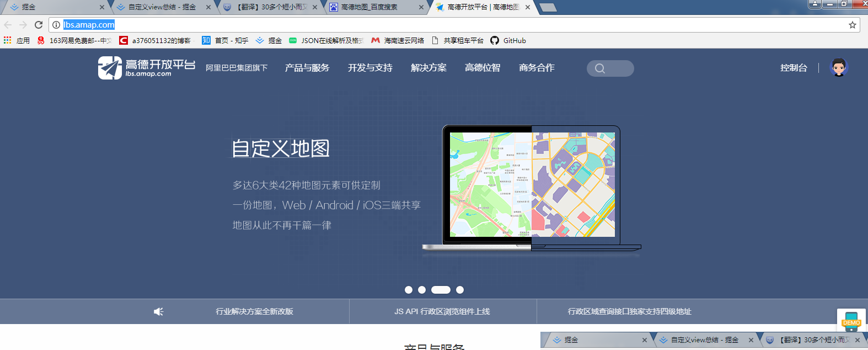Screen dimensions: 868x350
Task: Open the GitHub bookmark
Action: pos(508,40)
